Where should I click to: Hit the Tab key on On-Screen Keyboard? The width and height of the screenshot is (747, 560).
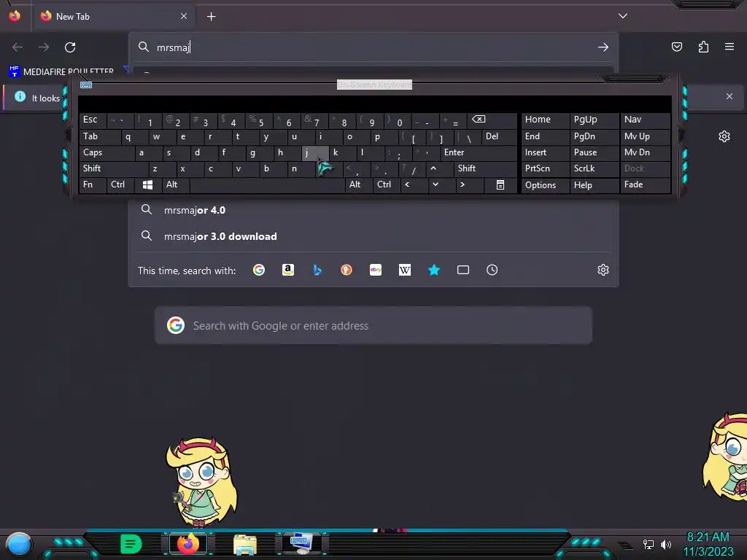pos(99,136)
